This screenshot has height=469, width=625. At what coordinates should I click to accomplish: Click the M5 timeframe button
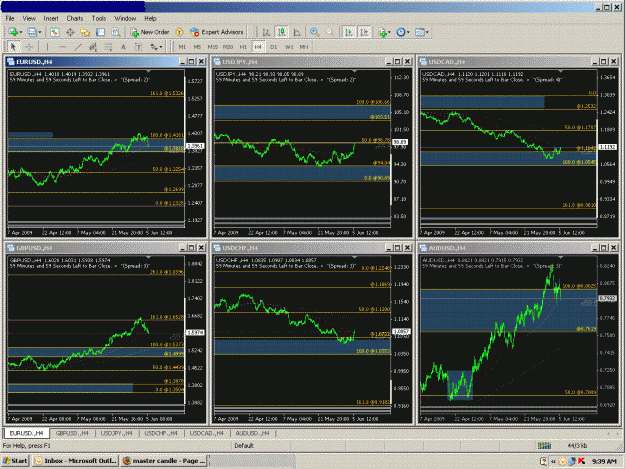tap(197, 47)
